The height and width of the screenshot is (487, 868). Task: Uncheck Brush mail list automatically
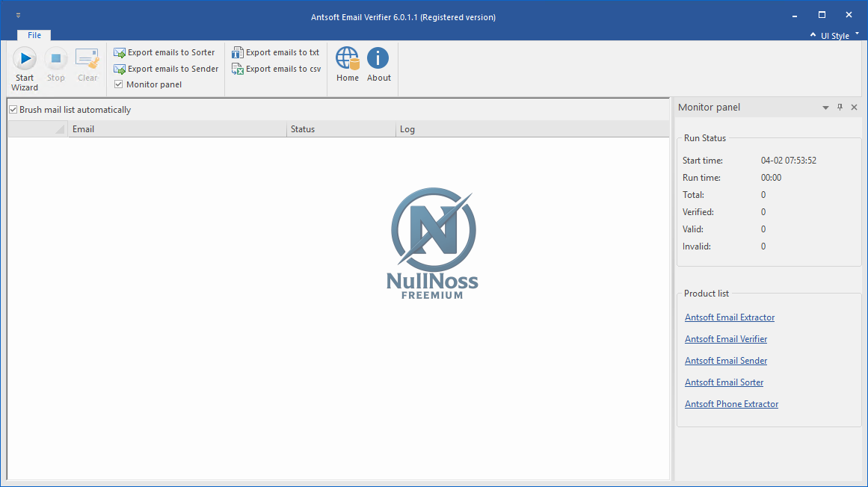click(13, 110)
